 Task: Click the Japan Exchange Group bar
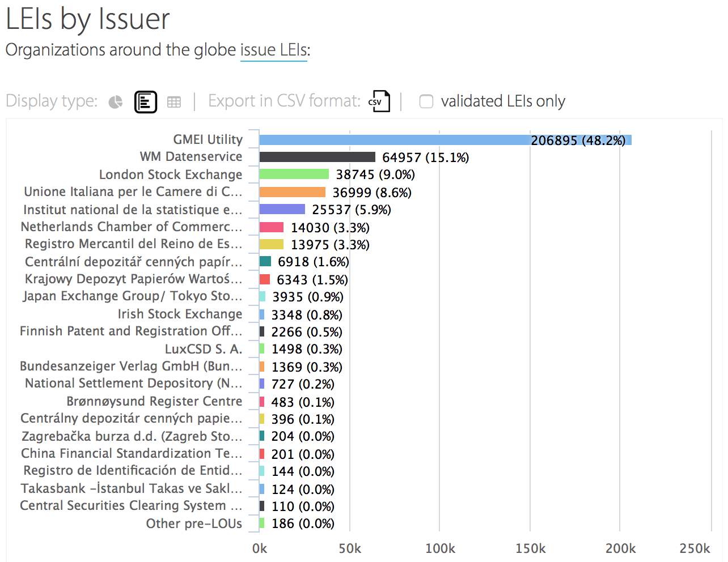click(263, 296)
